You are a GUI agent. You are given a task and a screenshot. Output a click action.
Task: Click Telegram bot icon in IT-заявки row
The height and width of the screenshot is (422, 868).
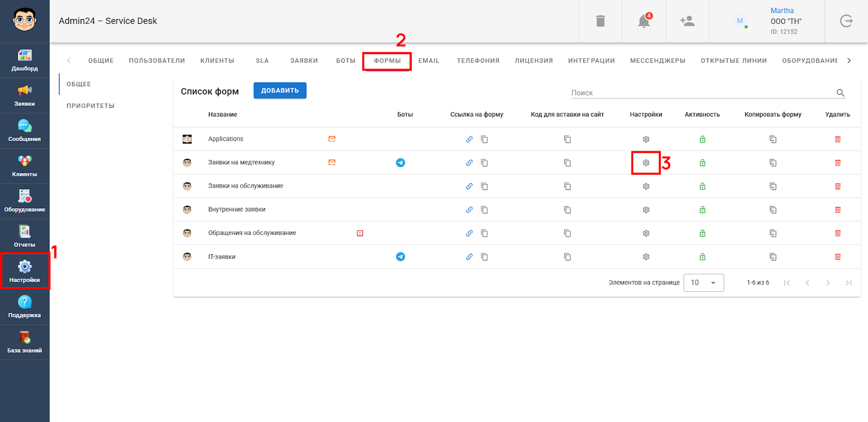click(x=400, y=257)
